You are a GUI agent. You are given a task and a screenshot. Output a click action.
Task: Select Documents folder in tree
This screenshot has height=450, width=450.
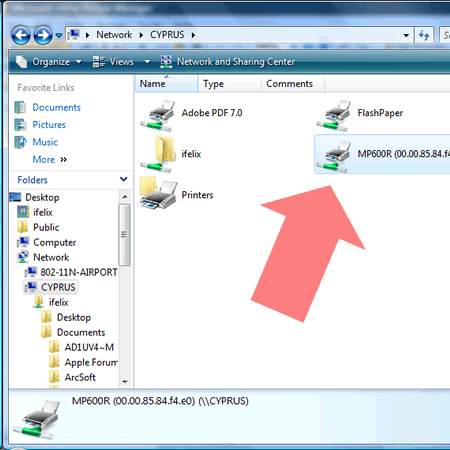pyautogui.click(x=81, y=332)
